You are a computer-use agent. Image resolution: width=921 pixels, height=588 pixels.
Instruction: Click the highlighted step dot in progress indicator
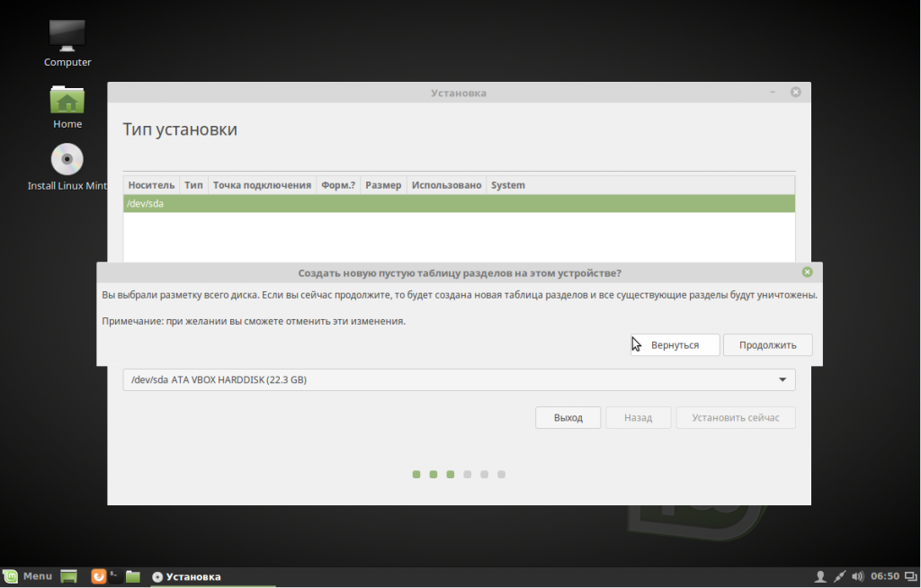450,474
